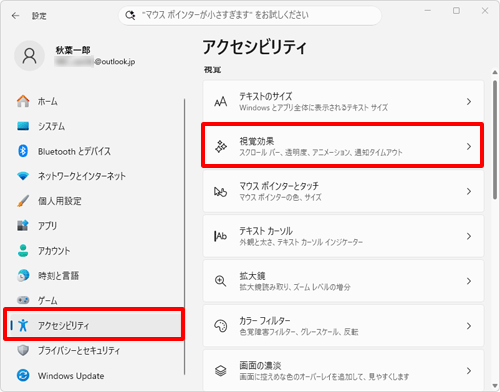Click the text cursor Ab icon

pos(220,236)
